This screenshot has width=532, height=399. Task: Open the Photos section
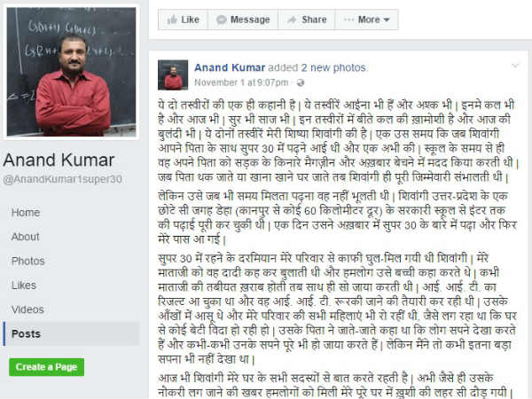[x=28, y=261]
